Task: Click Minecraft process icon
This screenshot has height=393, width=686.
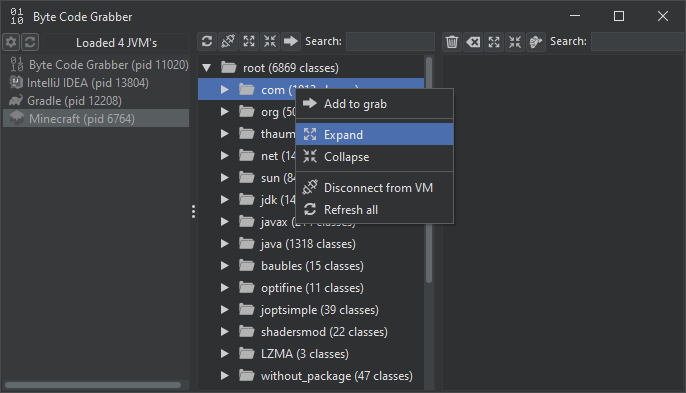Action: pyautogui.click(x=17, y=118)
